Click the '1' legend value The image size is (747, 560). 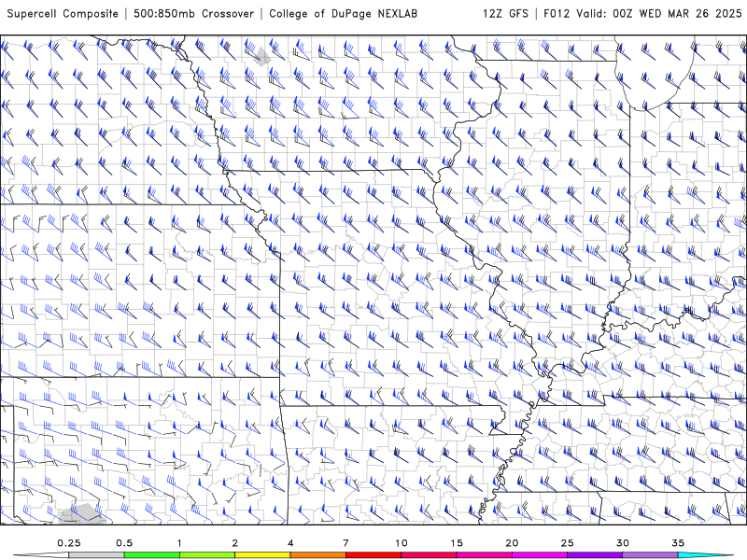click(179, 543)
